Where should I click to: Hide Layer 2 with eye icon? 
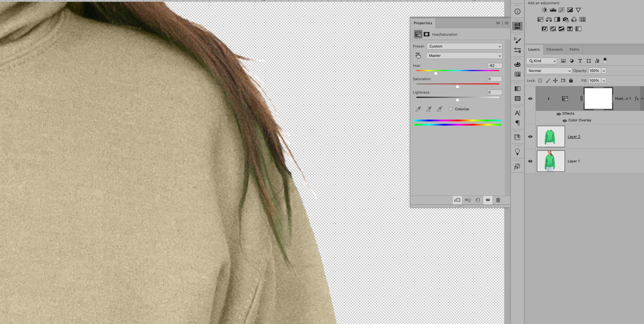[x=530, y=137]
